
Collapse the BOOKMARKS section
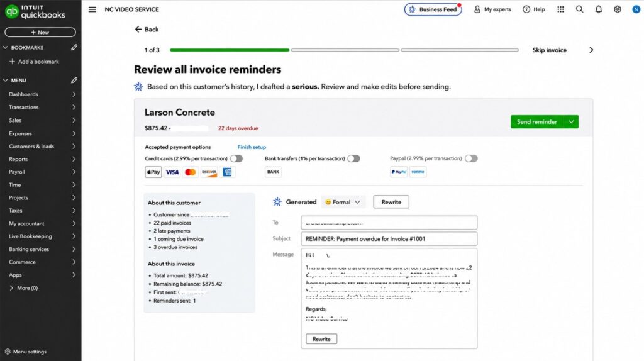pyautogui.click(x=5, y=48)
